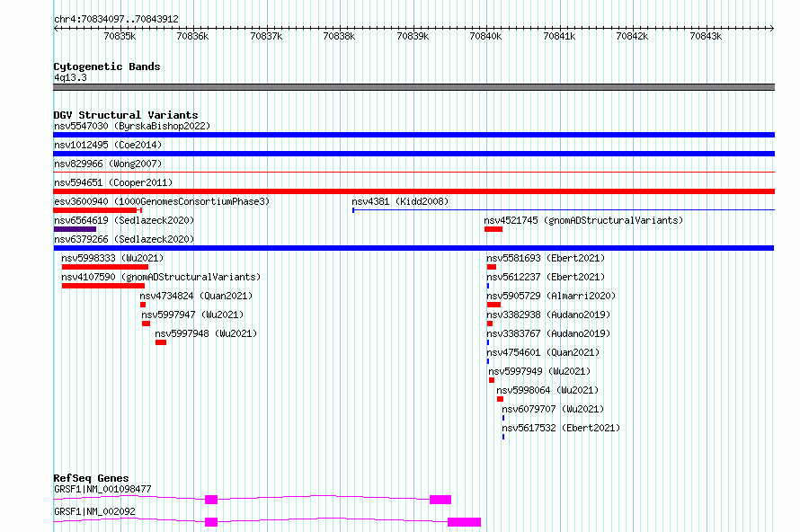Click the 4q13.3 cytogenetic band bar

pos(413,87)
